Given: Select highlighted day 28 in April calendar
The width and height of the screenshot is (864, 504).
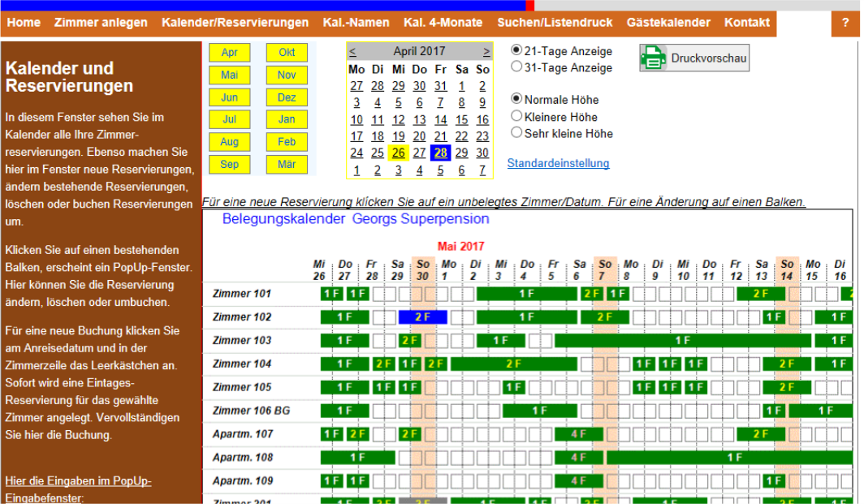Looking at the screenshot, I should [x=440, y=153].
